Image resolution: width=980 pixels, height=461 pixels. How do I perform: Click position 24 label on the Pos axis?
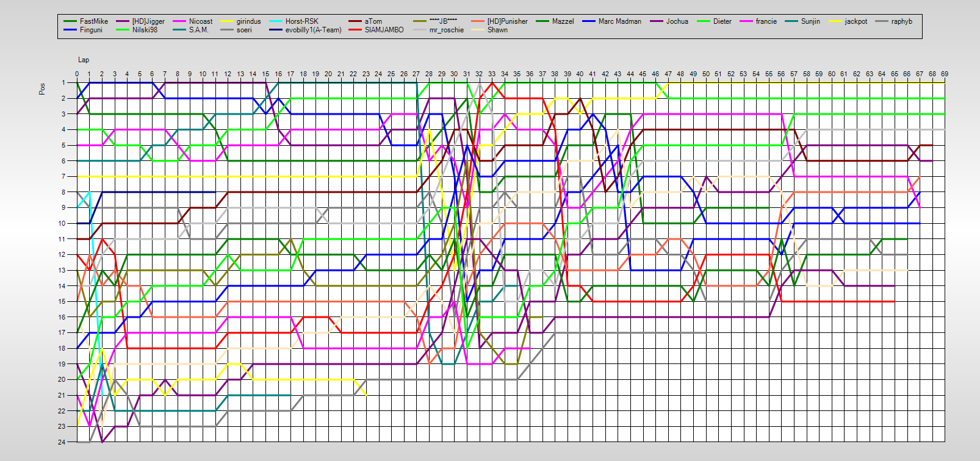coord(62,442)
